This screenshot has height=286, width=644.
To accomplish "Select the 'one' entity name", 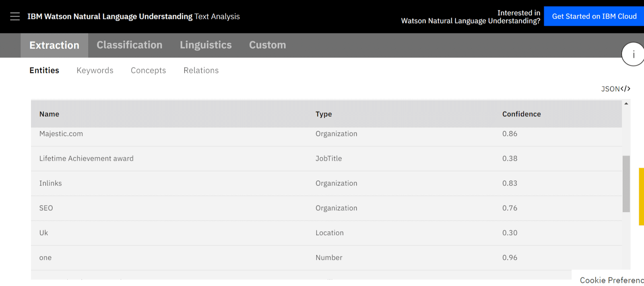I will 45,258.
